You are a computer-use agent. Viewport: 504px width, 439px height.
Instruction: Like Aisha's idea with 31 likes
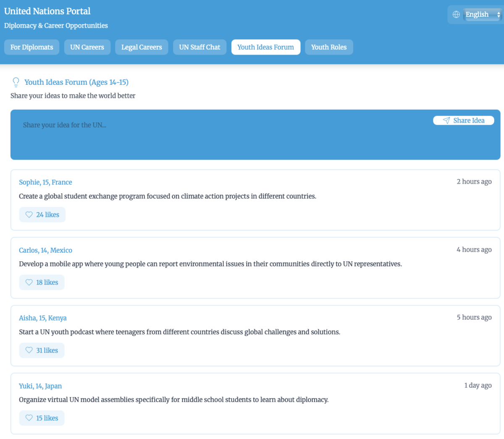[42, 350]
